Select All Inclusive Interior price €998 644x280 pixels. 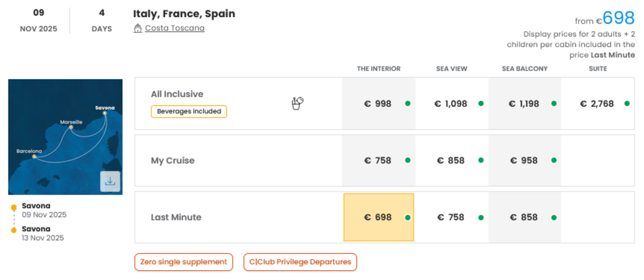click(378, 104)
